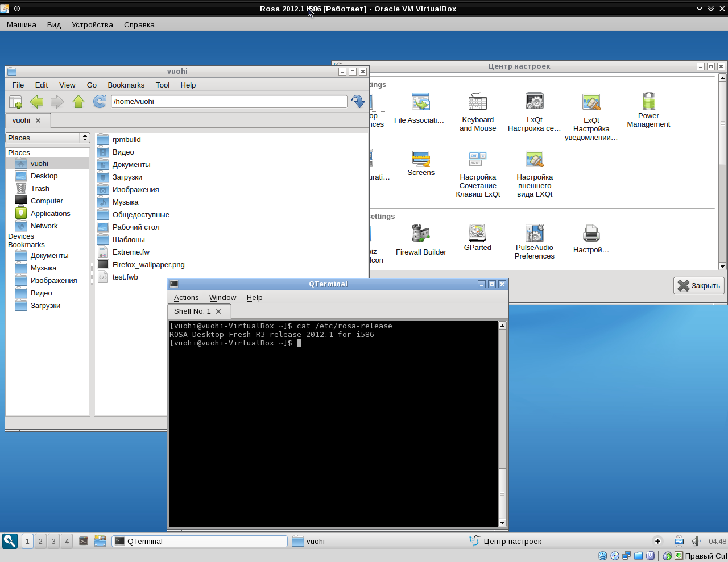Switch to virtual desktop 4

tap(67, 542)
